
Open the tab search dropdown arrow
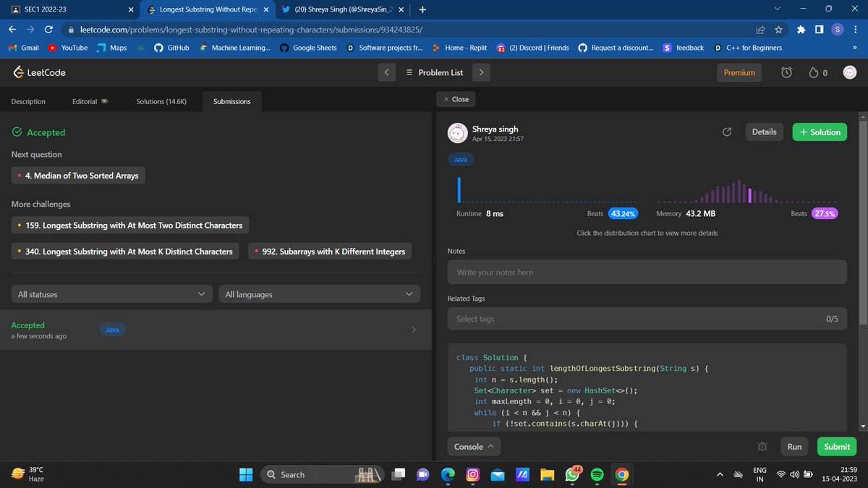click(x=777, y=9)
